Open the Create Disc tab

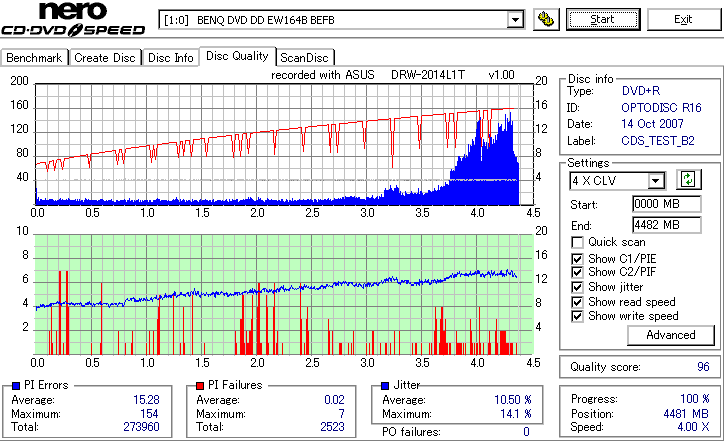click(105, 58)
